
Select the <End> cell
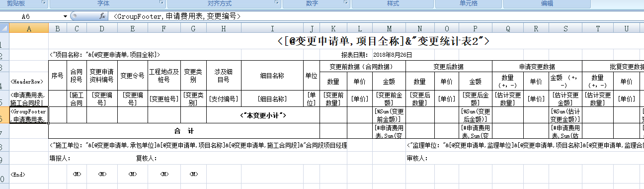click(x=29, y=174)
